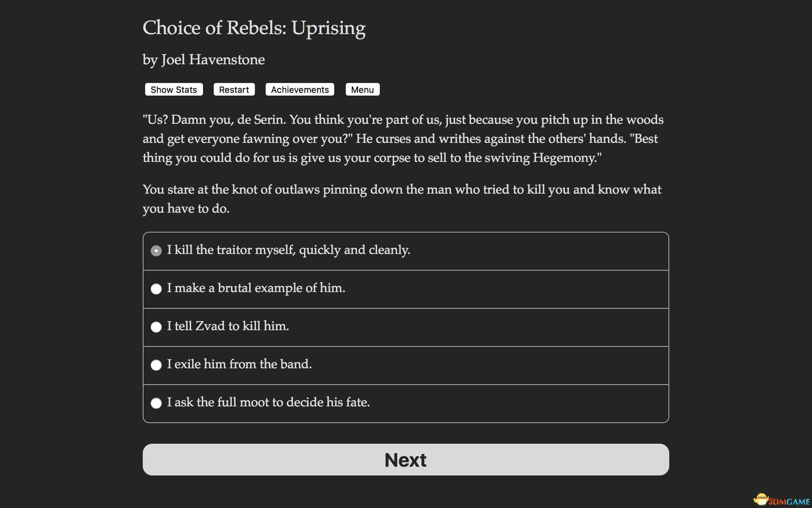Image resolution: width=812 pixels, height=508 pixels.
Task: Click the brutal example choice row text
Action: pyautogui.click(x=256, y=288)
